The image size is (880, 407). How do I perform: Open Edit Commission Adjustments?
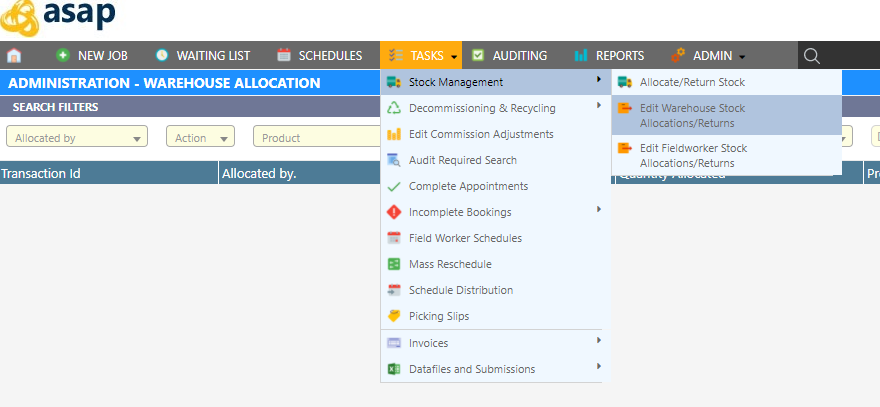pos(481,134)
